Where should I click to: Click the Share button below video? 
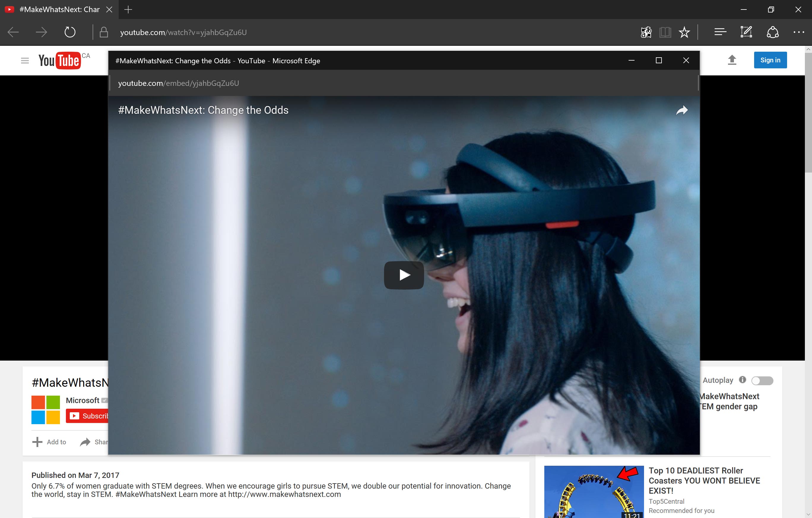[x=94, y=442]
